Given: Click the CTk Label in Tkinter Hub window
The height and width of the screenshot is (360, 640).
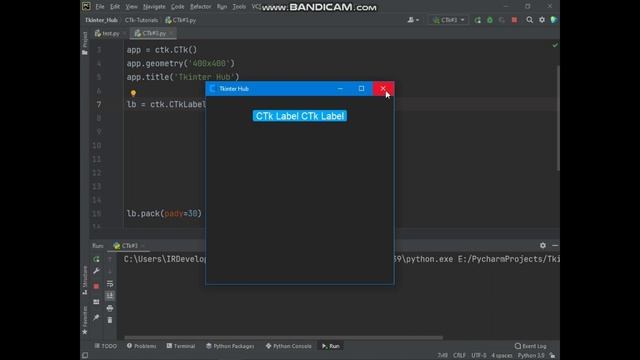Looking at the screenshot, I should point(300,116).
